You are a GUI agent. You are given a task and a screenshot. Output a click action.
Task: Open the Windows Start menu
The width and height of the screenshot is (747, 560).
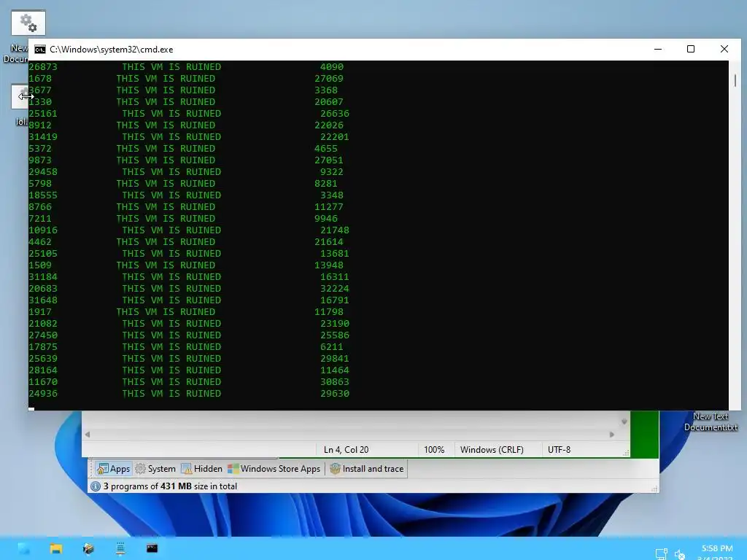[x=24, y=548]
